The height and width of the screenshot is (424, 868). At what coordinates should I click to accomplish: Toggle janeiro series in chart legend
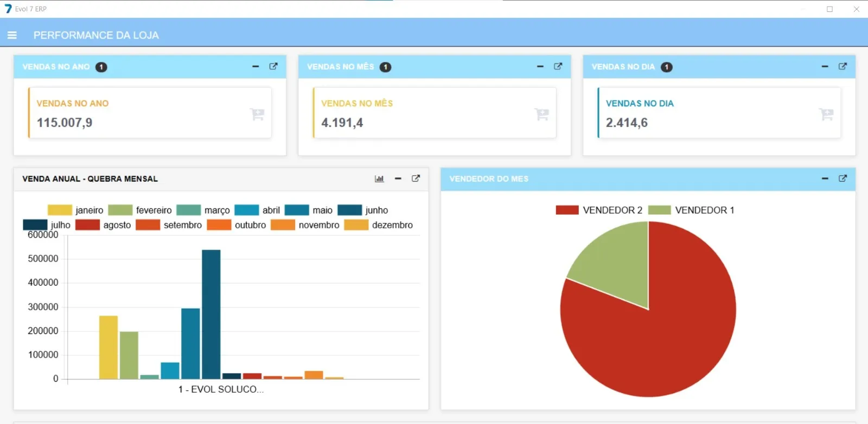click(75, 210)
